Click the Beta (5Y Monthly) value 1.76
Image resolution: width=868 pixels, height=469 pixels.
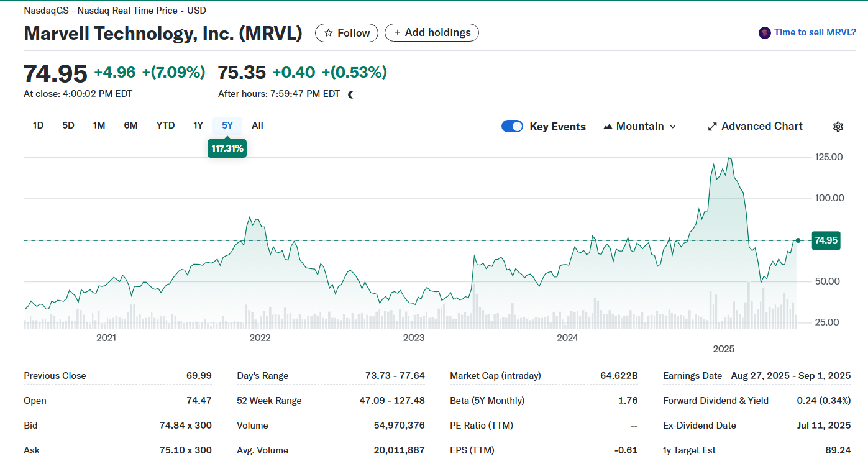click(628, 401)
